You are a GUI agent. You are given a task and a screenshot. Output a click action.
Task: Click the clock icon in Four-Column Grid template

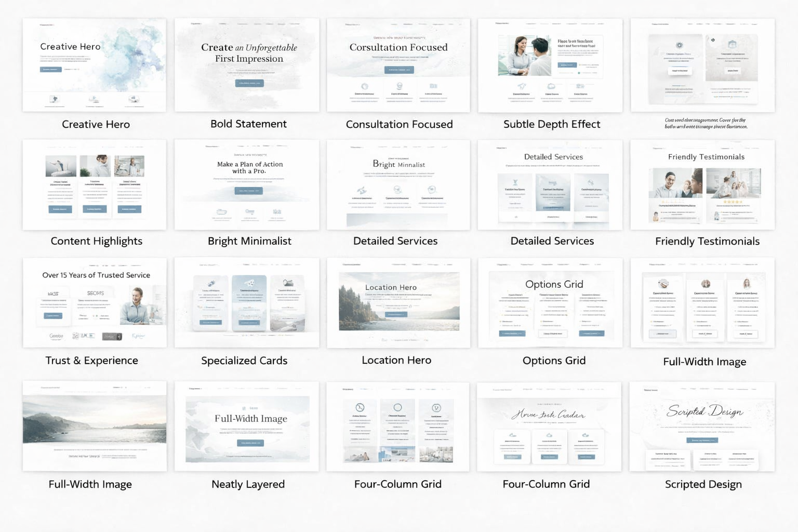tap(360, 407)
